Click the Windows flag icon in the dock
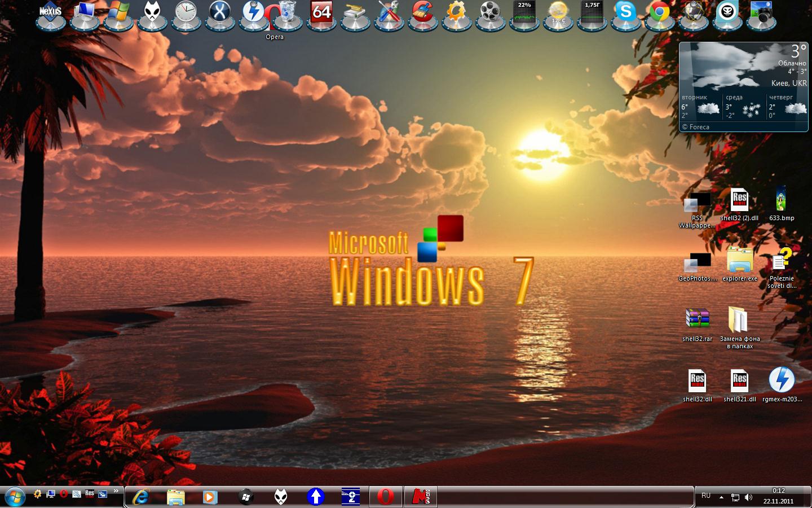This screenshot has width=812, height=508. pyautogui.click(x=118, y=15)
